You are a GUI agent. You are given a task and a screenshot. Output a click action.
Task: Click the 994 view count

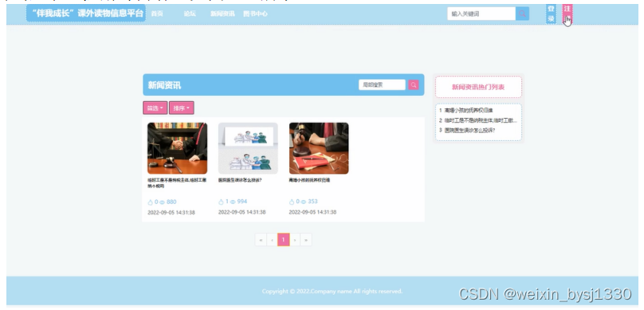[242, 202]
